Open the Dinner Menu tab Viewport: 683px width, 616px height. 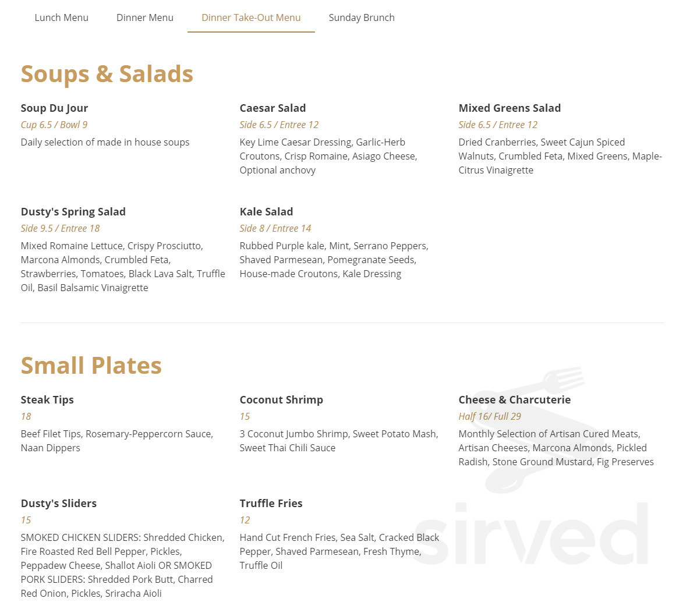tap(144, 17)
